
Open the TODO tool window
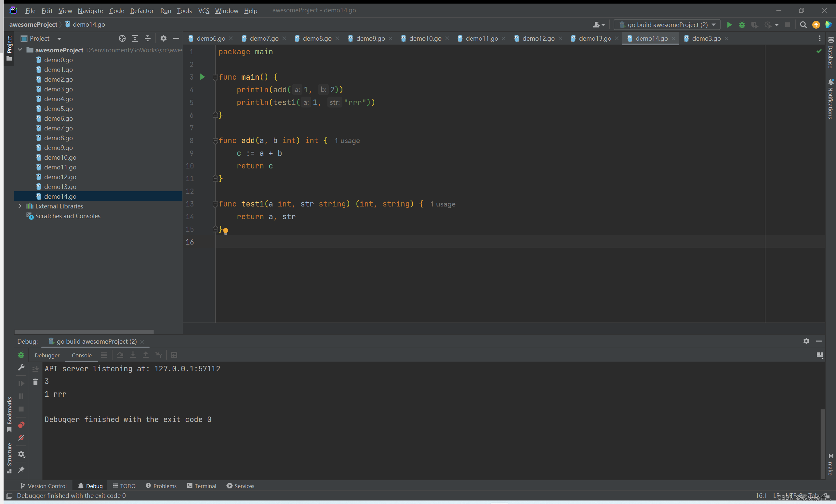click(124, 486)
